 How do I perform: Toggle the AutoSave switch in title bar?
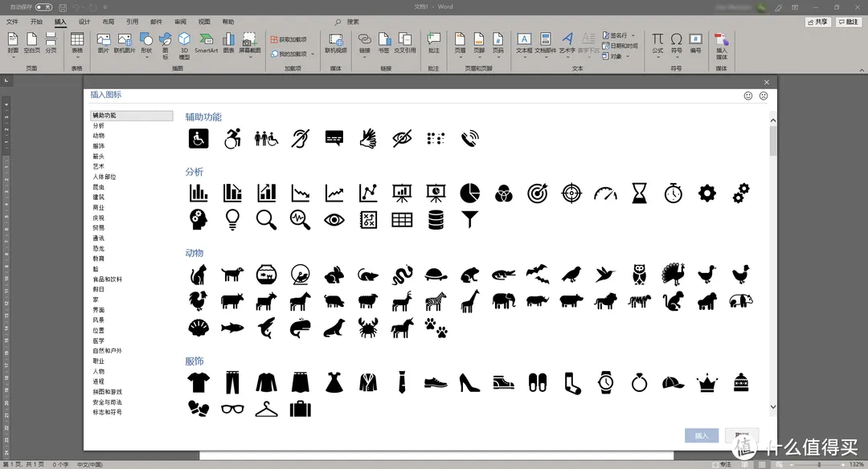(x=43, y=6)
